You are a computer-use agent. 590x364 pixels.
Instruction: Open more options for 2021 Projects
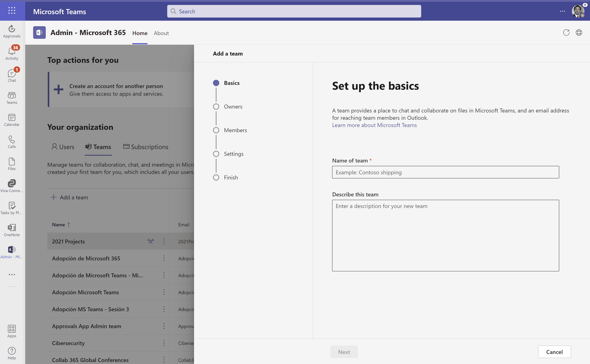point(164,241)
